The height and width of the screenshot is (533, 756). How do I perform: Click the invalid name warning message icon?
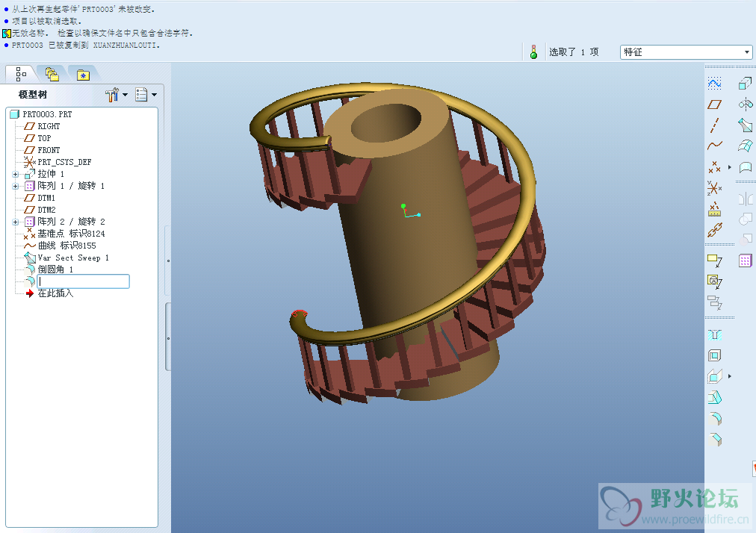[x=6, y=34]
